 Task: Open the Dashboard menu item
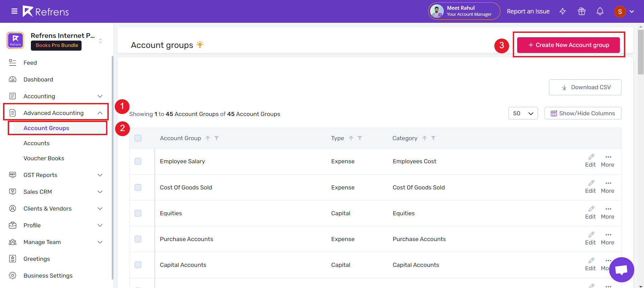(38, 79)
